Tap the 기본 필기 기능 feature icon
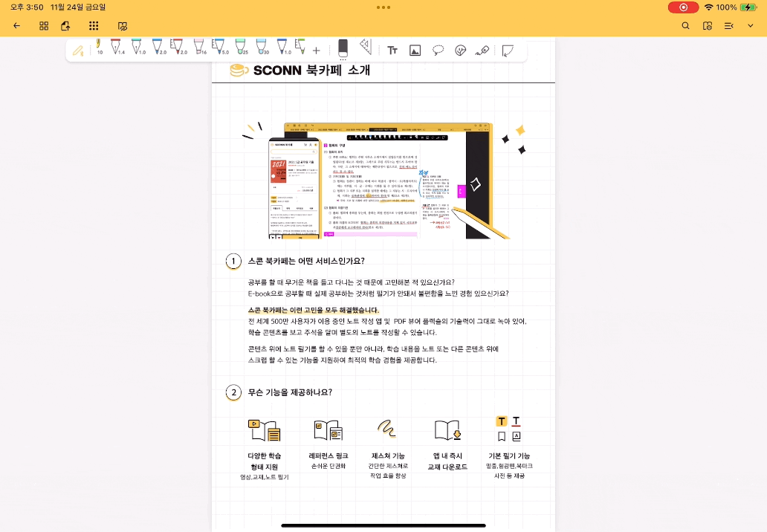 tap(508, 429)
